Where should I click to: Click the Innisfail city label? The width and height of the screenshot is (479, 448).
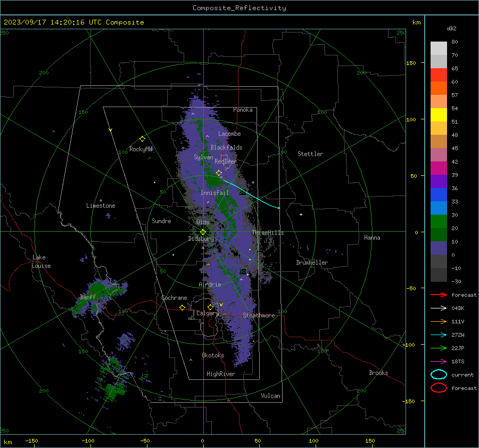pos(214,193)
